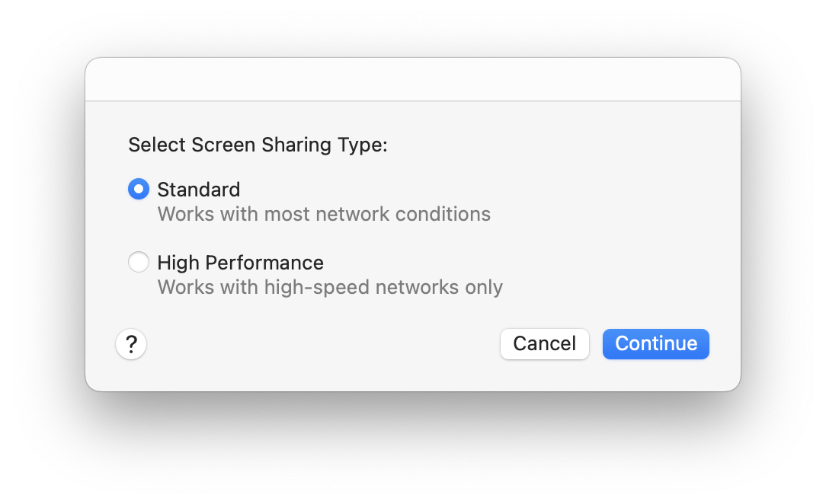The height and width of the screenshot is (504, 826).
Task: Click 'Works with most network conditions' text
Action: coord(323,214)
